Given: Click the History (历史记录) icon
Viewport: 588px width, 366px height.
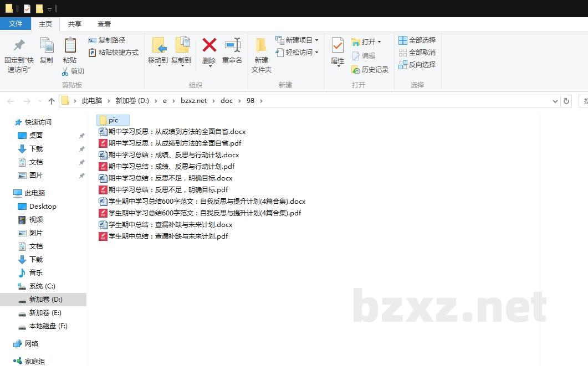Looking at the screenshot, I should pyautogui.click(x=356, y=70).
